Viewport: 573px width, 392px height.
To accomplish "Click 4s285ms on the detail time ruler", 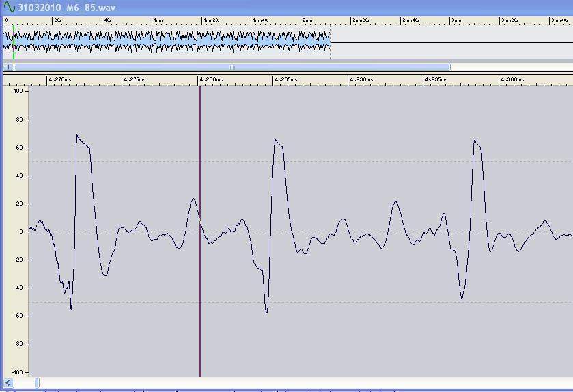I will (285, 80).
